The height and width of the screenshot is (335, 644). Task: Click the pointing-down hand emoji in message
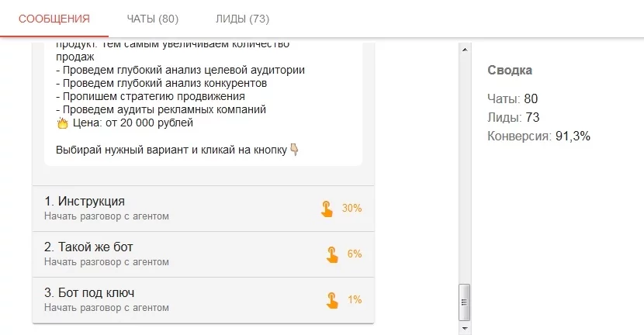pos(294,149)
